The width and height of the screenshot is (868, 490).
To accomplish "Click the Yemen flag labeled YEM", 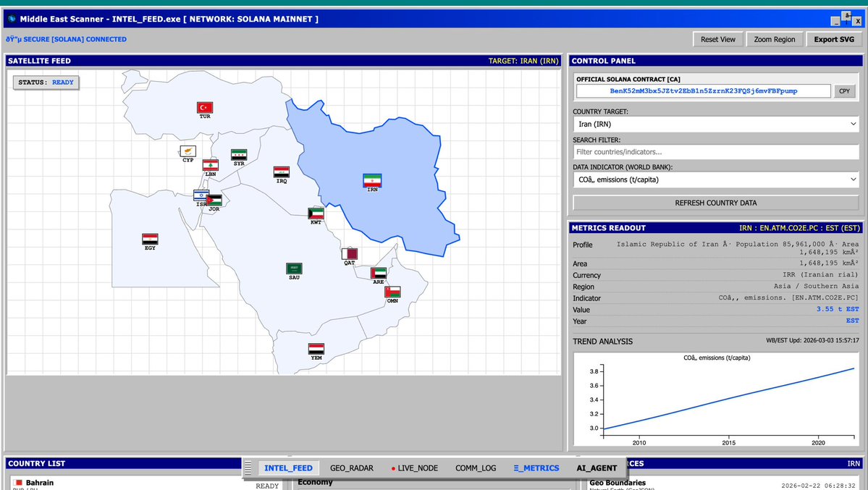I will pos(316,349).
